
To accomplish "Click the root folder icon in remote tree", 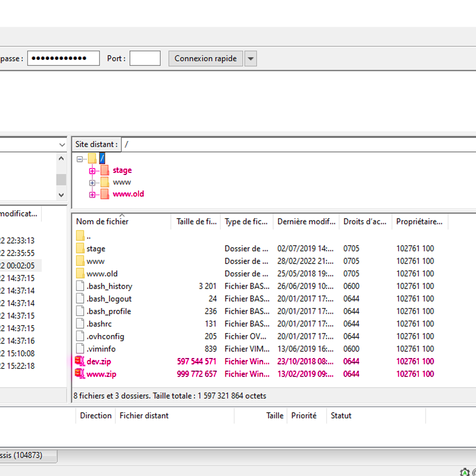I will coord(92,159).
